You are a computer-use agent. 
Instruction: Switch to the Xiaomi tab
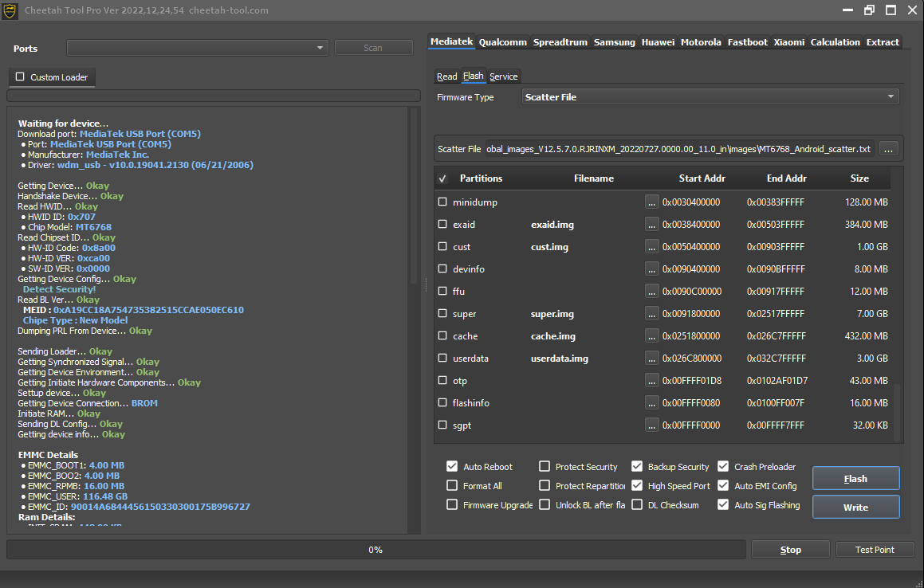(x=788, y=42)
